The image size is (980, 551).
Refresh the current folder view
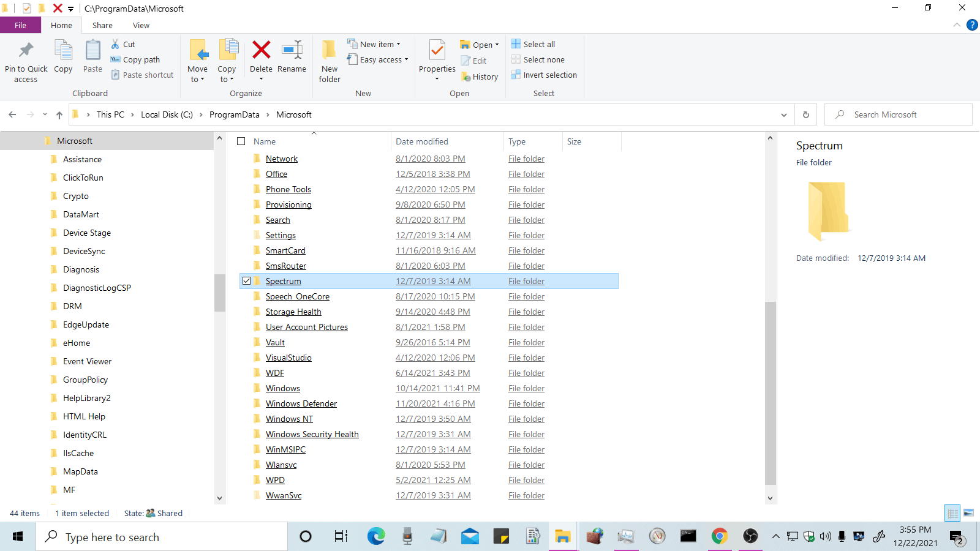[x=806, y=114]
